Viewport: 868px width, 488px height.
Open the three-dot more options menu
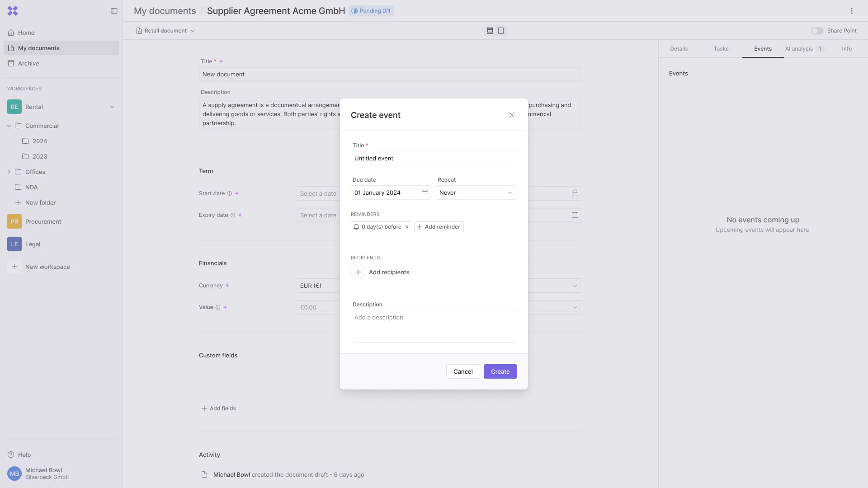click(851, 11)
